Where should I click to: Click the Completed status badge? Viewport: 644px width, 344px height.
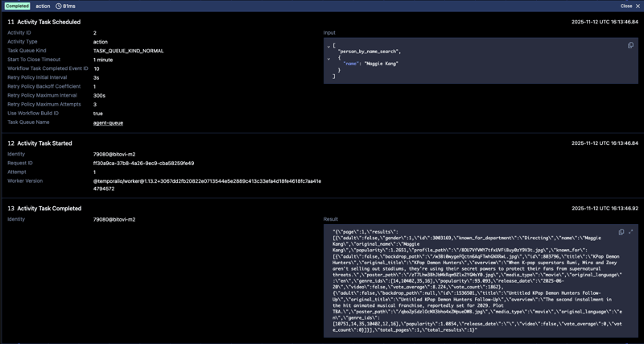17,6
